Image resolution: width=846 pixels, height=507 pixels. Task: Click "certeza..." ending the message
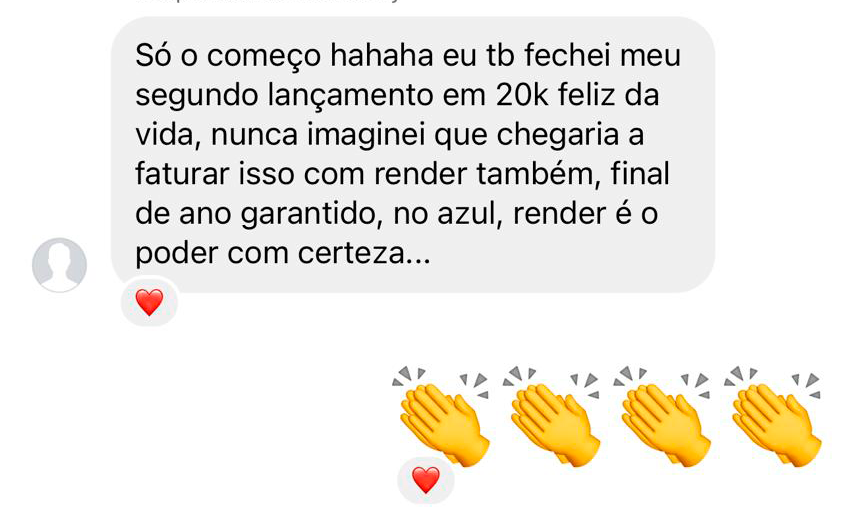click(364, 254)
